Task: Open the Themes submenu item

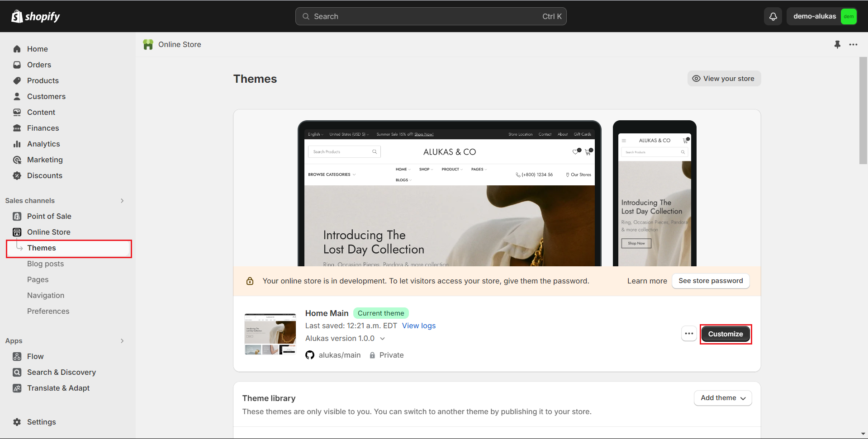Action: 69,248
